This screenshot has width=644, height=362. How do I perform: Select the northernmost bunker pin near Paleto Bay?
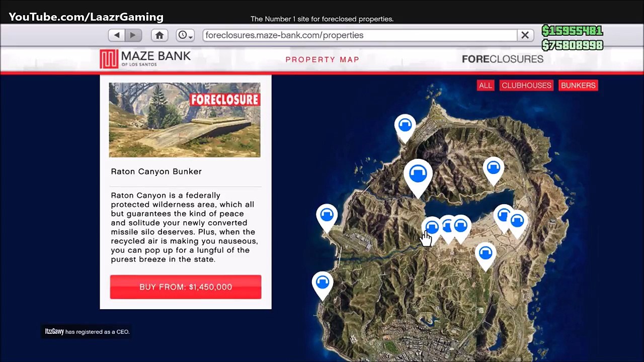coord(405,129)
